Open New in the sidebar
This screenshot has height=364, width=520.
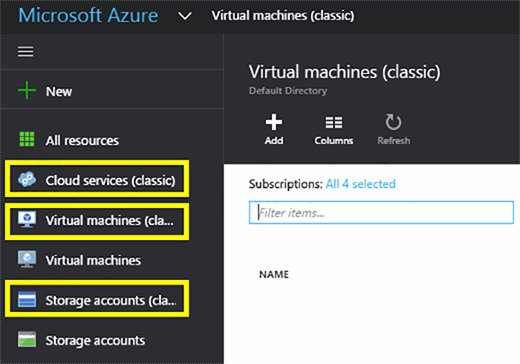tap(59, 91)
